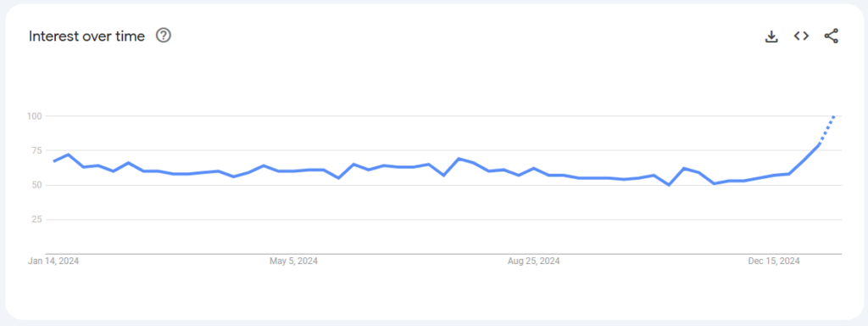This screenshot has width=868, height=326.
Task: Click the May 5, 2024 axis label
Action: [293, 261]
